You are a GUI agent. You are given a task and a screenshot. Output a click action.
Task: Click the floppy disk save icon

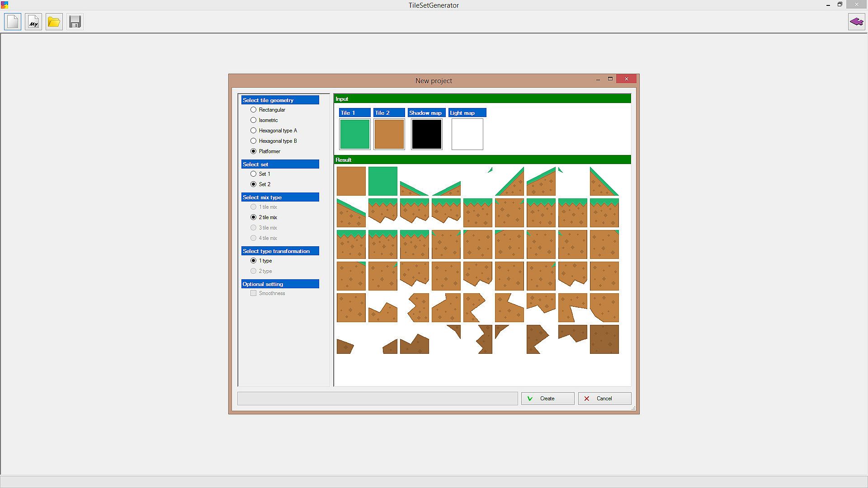coord(75,22)
